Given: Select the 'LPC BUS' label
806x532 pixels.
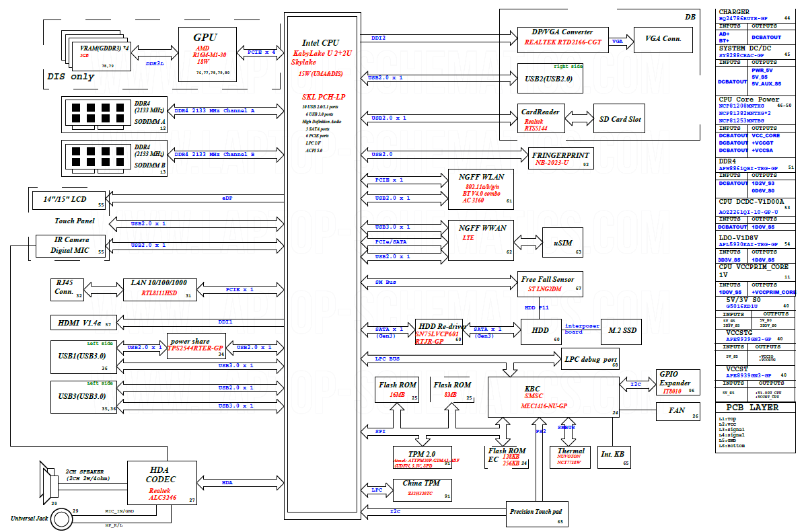Looking at the screenshot, I should [387, 358].
